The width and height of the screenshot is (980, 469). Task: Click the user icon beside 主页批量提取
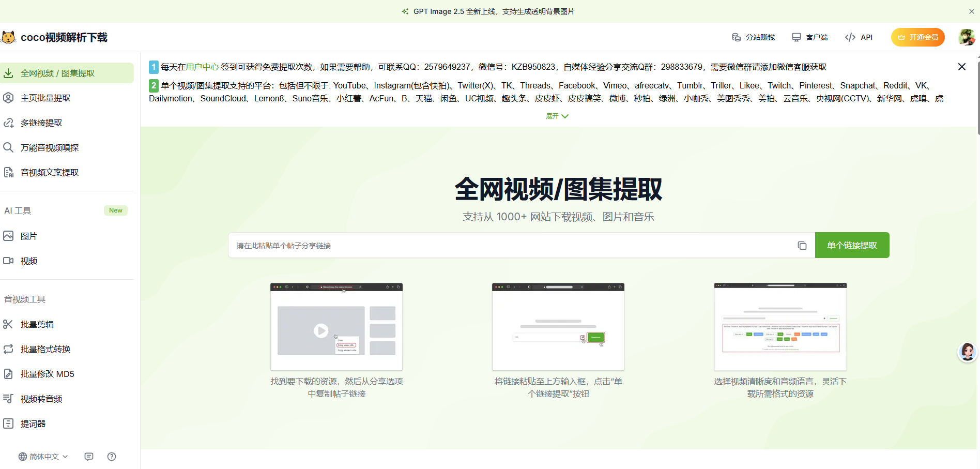click(8, 98)
